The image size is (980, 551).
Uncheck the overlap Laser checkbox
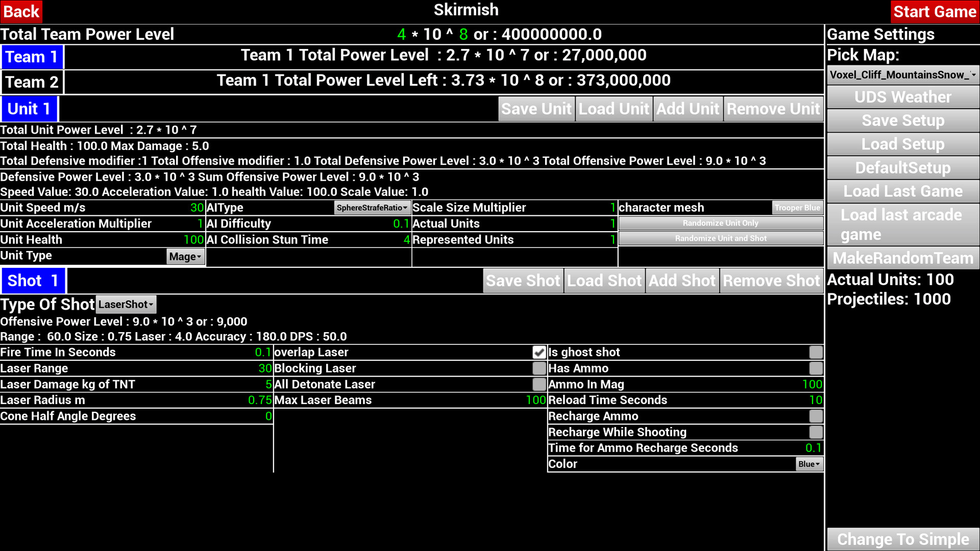(539, 352)
